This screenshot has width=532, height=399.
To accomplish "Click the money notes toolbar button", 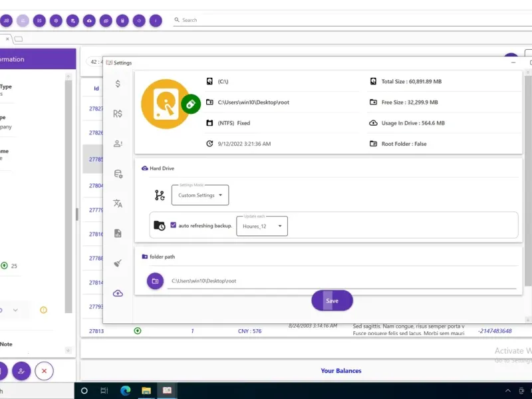I will click(106, 21).
